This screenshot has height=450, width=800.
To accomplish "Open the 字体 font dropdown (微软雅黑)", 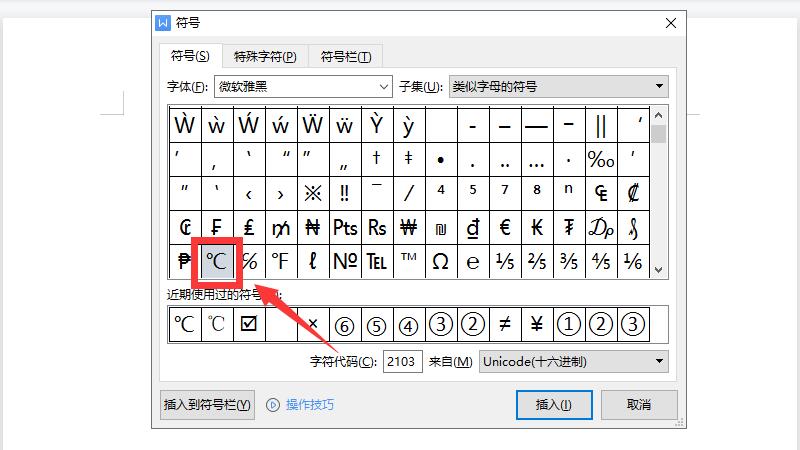I will click(303, 87).
